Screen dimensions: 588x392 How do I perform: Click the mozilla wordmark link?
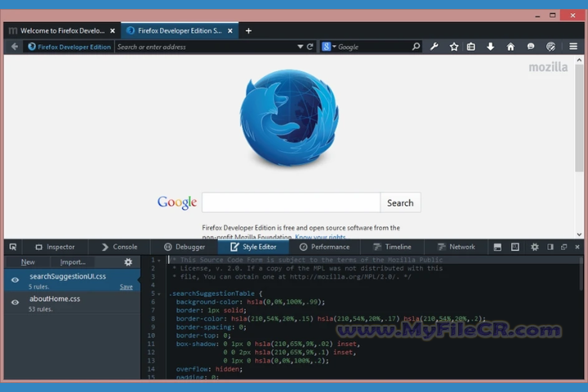pyautogui.click(x=548, y=67)
